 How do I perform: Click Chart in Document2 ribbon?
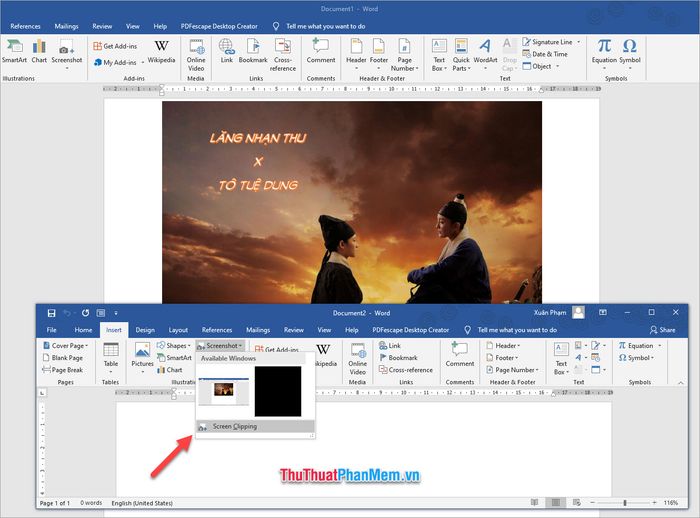(169, 370)
